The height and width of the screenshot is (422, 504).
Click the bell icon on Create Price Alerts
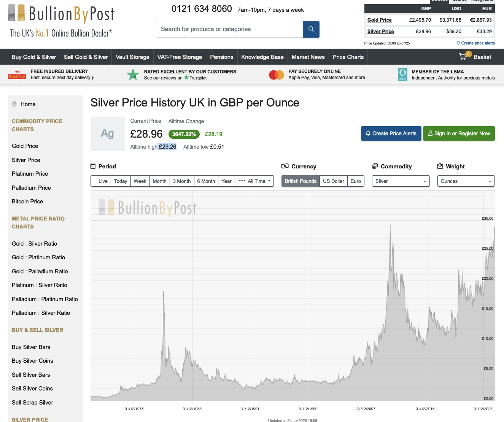click(368, 133)
